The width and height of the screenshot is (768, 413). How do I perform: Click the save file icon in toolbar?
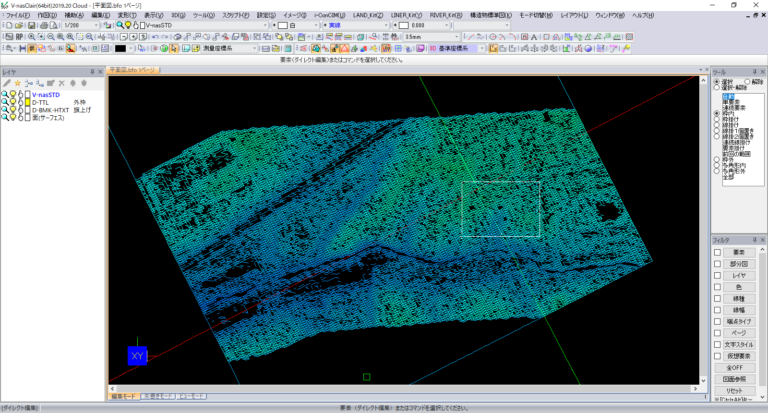(x=30, y=26)
